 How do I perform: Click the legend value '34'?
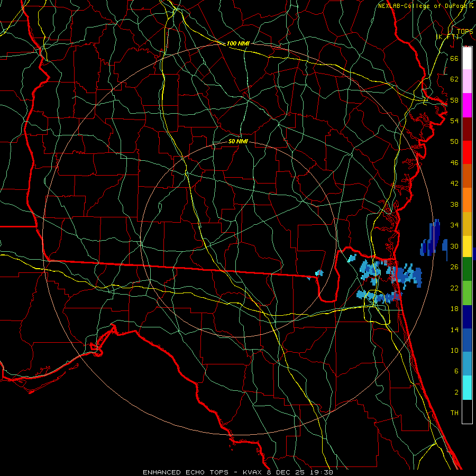[x=454, y=225]
